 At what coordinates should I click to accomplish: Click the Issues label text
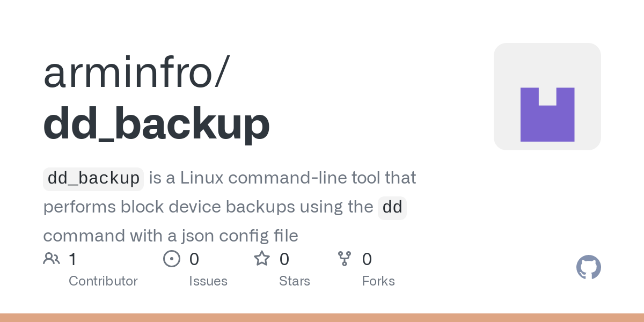pyautogui.click(x=208, y=281)
